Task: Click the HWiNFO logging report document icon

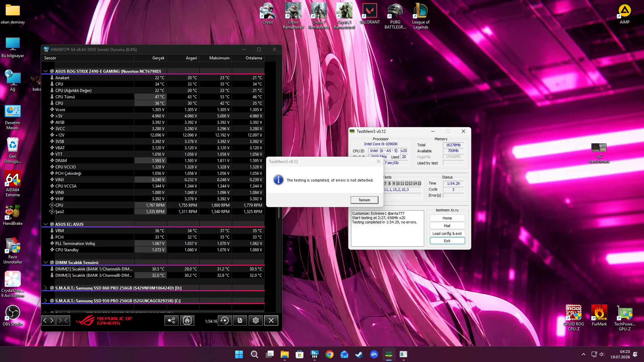Action: click(x=240, y=321)
